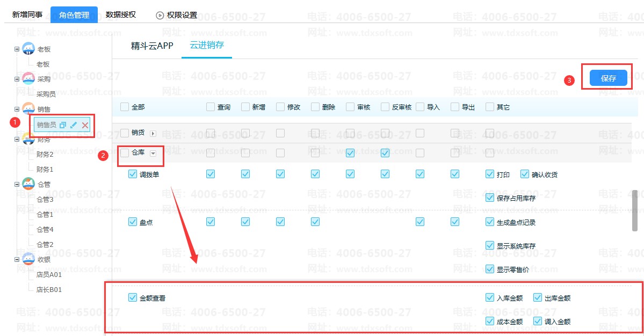Click the play icon beside 权限设置

coord(160,15)
